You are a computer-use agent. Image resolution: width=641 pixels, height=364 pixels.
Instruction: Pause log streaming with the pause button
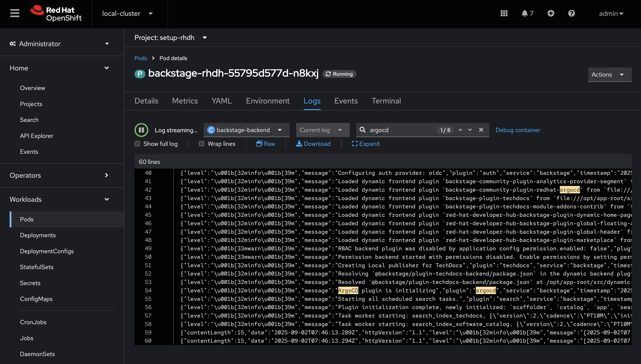pyautogui.click(x=141, y=130)
